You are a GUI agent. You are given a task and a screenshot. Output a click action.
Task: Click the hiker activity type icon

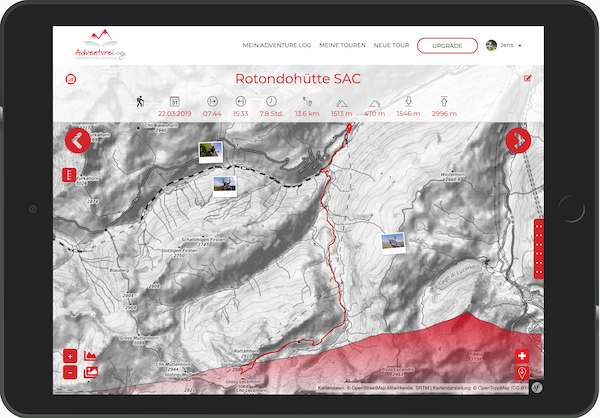pyautogui.click(x=141, y=101)
